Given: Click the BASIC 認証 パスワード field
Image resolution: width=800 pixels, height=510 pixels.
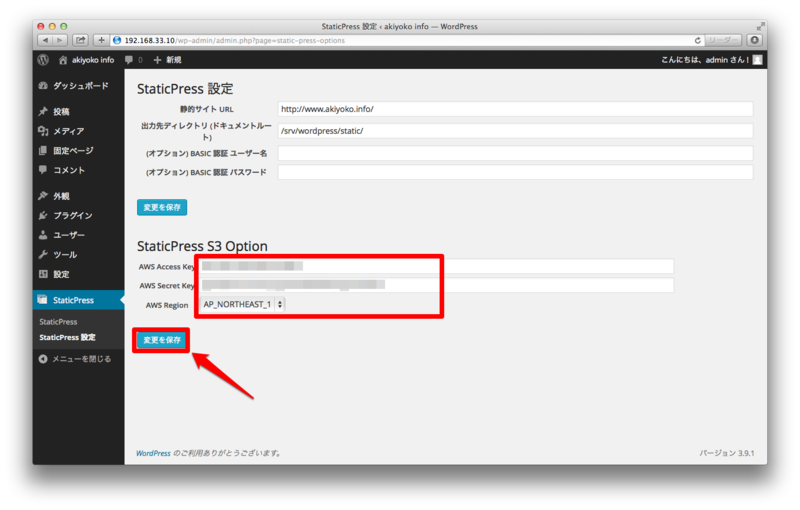Looking at the screenshot, I should 515,172.
